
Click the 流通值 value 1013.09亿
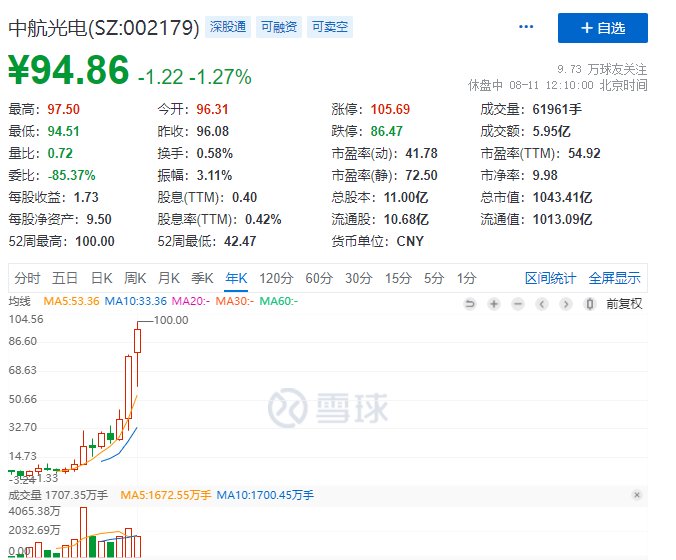[x=562, y=219]
